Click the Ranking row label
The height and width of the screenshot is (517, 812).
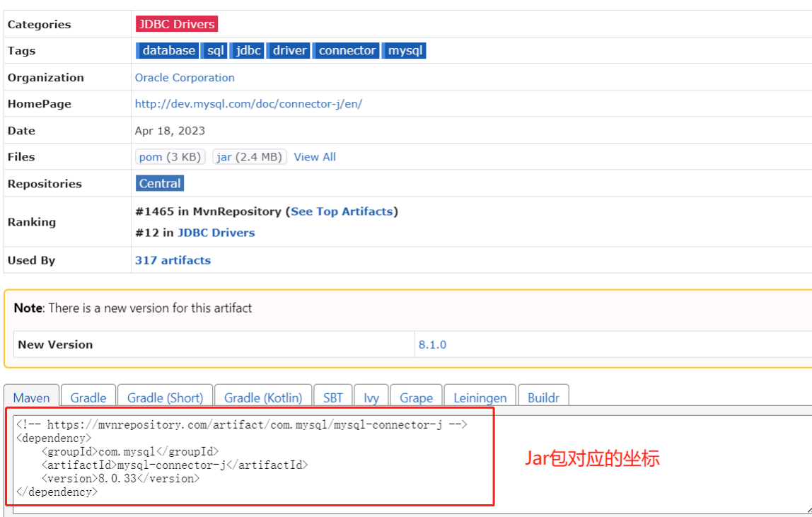pyautogui.click(x=32, y=221)
